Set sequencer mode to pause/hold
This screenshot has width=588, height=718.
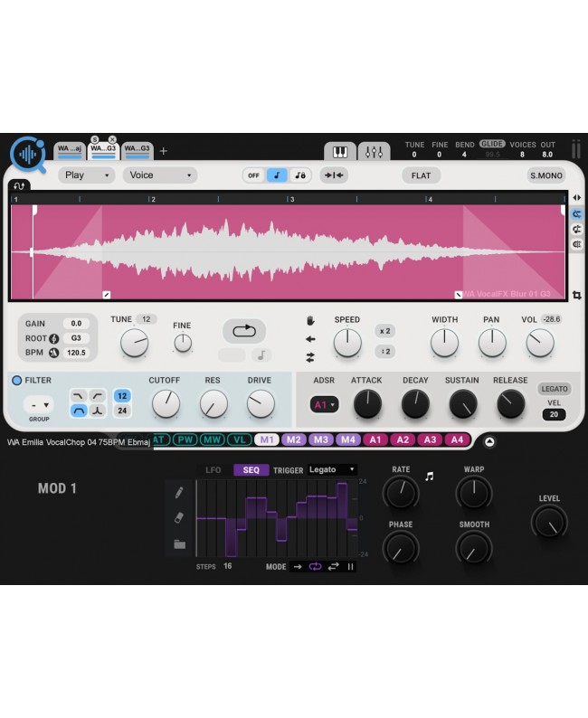(x=350, y=566)
